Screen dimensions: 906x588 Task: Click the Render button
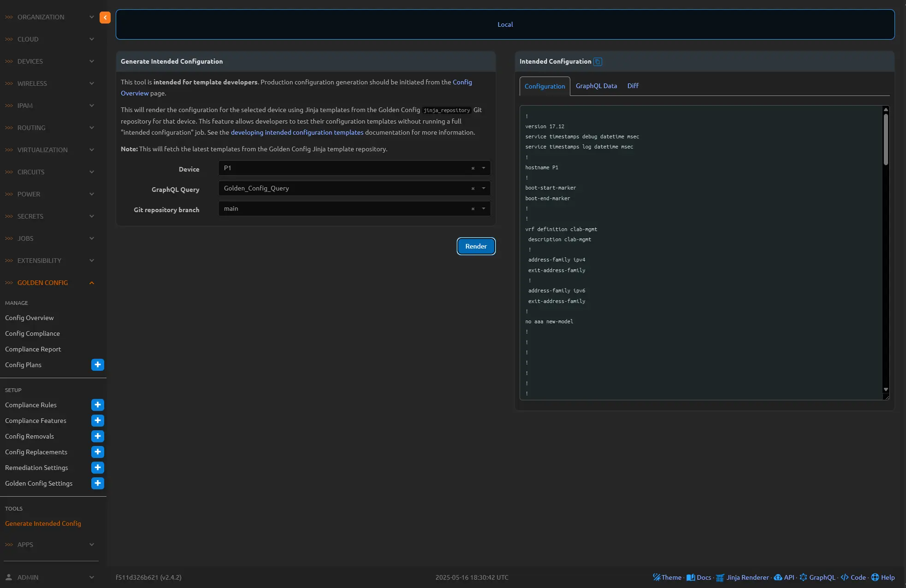[x=476, y=246]
